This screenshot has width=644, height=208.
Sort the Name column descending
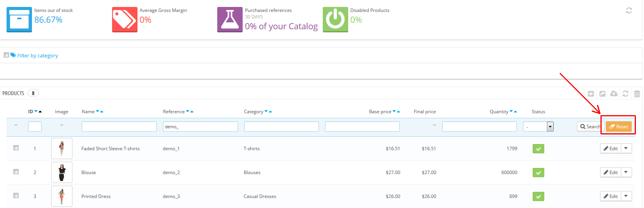[x=97, y=111]
